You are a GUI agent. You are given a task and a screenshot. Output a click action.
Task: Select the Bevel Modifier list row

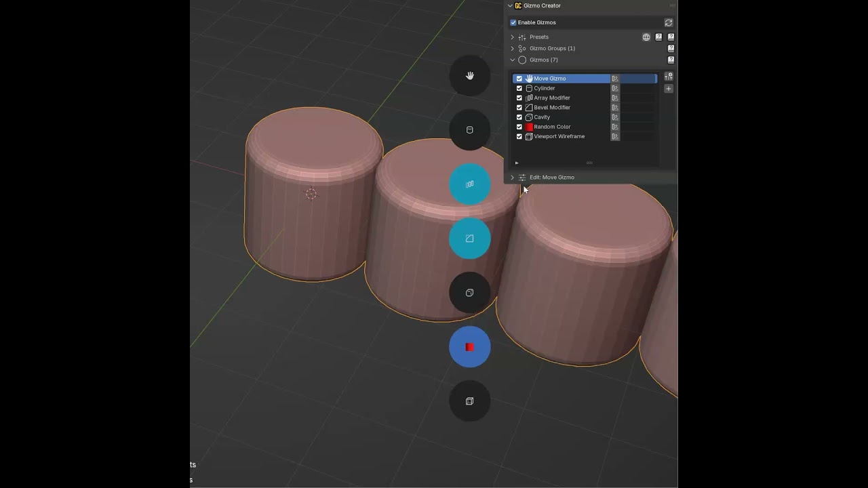click(585, 108)
